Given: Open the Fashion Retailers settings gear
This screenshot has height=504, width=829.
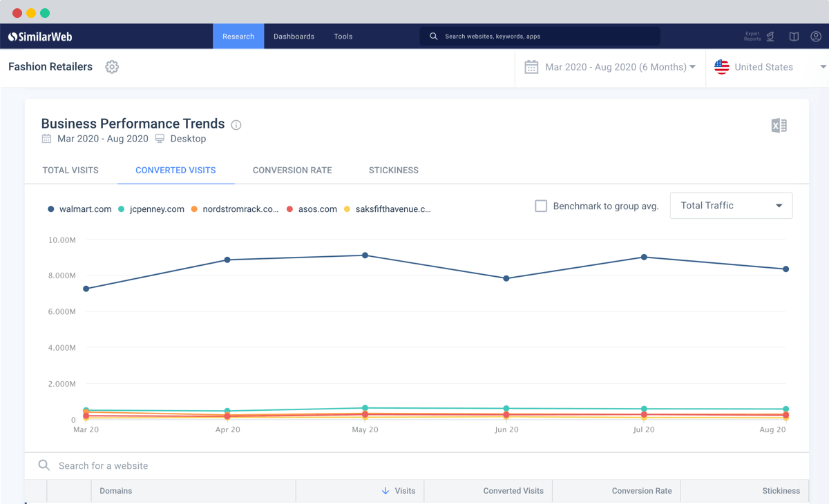Looking at the screenshot, I should click(112, 67).
